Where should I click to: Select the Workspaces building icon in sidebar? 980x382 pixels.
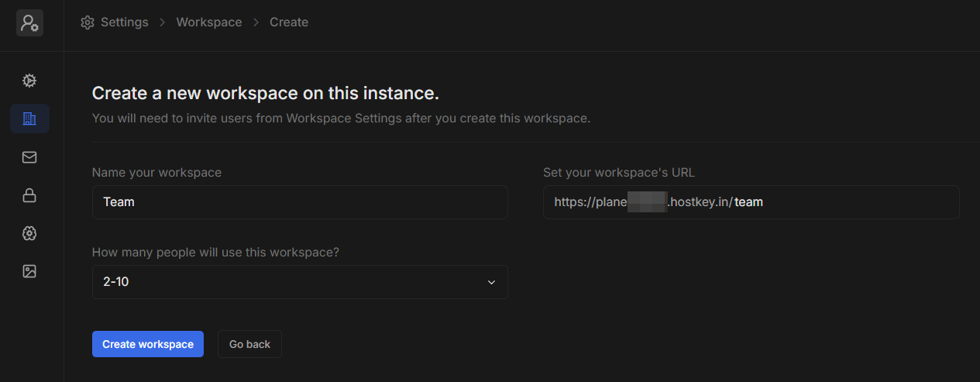click(x=29, y=119)
